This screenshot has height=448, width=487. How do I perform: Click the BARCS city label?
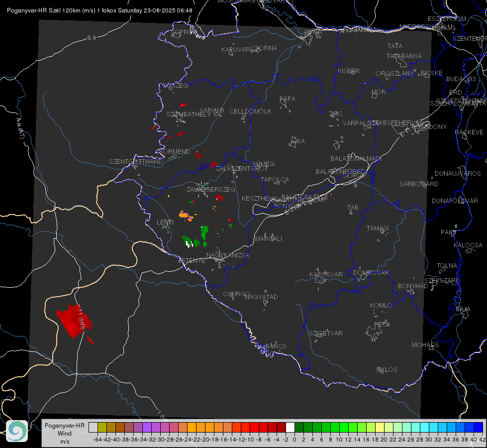tap(276, 346)
